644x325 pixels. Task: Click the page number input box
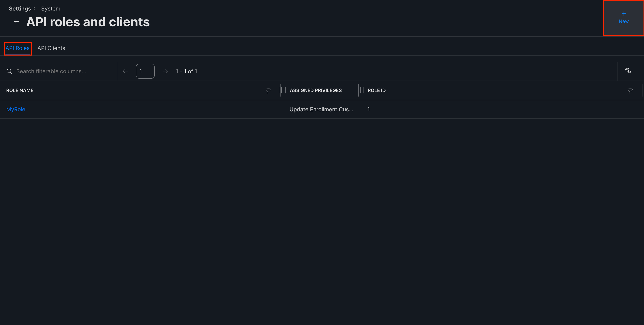tap(145, 71)
